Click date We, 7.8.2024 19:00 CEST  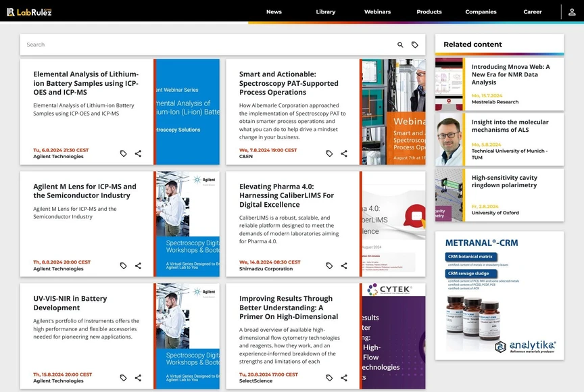coord(268,150)
